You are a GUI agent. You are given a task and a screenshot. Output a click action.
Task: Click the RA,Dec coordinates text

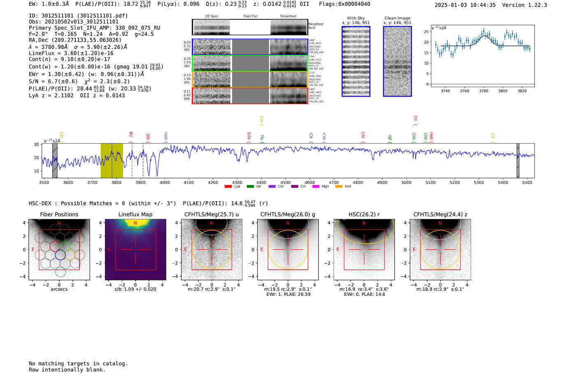click(75, 40)
